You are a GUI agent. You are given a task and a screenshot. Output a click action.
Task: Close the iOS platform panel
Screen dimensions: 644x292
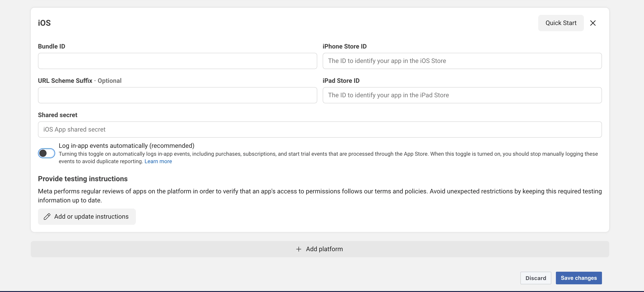coord(593,23)
